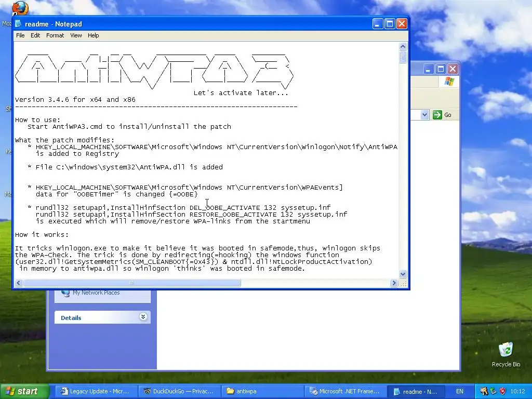The image size is (532, 399).
Task: Maximize the antiwpa Explorer window behind
Action: pos(441,69)
